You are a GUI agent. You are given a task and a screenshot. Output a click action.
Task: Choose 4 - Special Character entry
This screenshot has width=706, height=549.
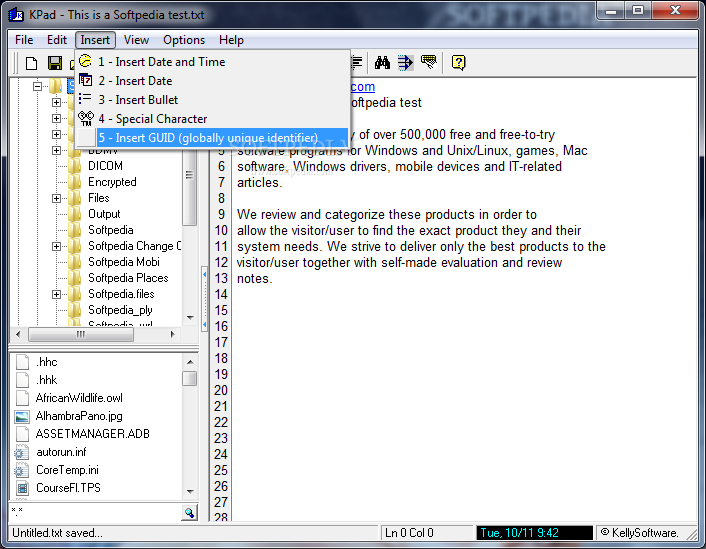(213, 118)
